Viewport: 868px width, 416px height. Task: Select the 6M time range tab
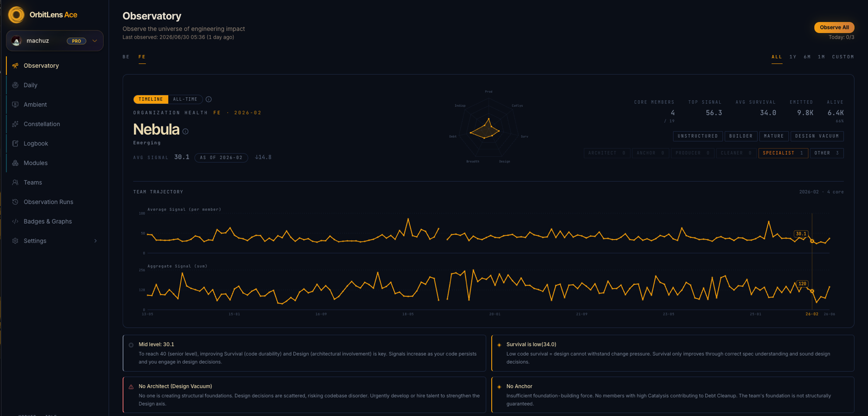tap(807, 57)
